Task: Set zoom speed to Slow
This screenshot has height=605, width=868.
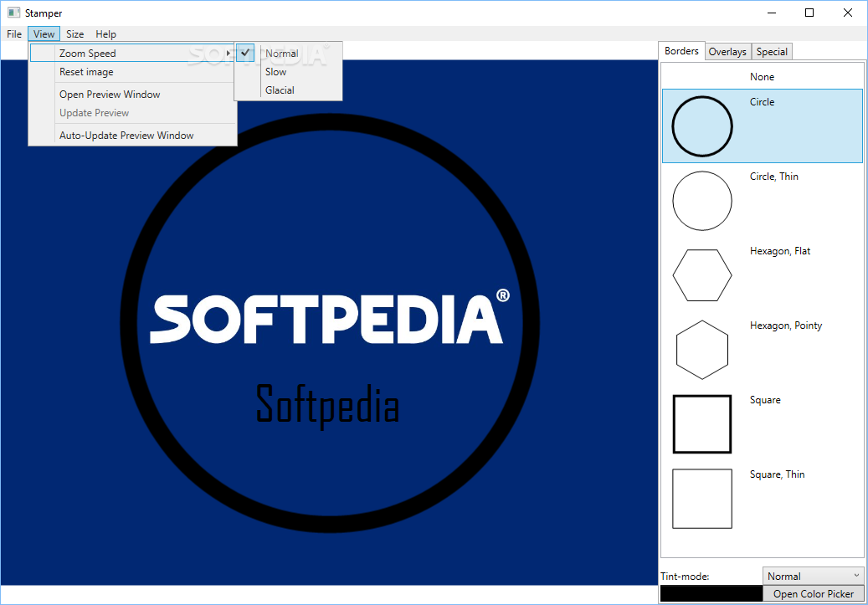Action: pyautogui.click(x=289, y=72)
